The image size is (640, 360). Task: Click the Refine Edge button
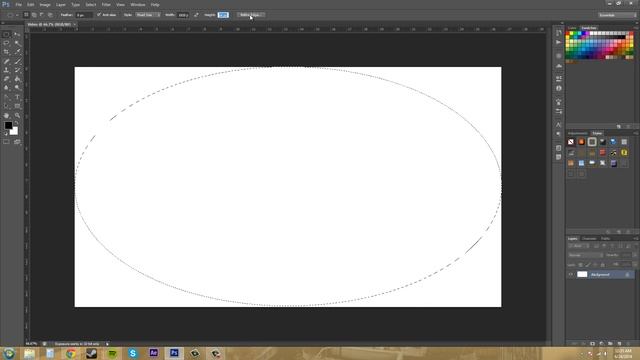(x=250, y=15)
